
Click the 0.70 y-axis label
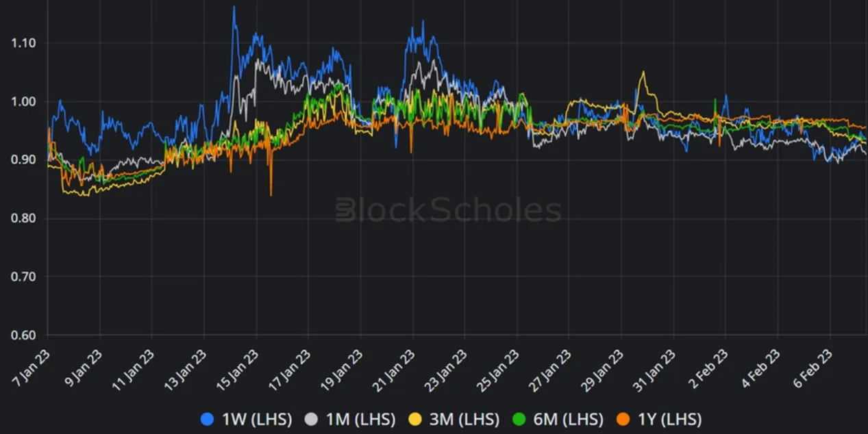coord(23,277)
